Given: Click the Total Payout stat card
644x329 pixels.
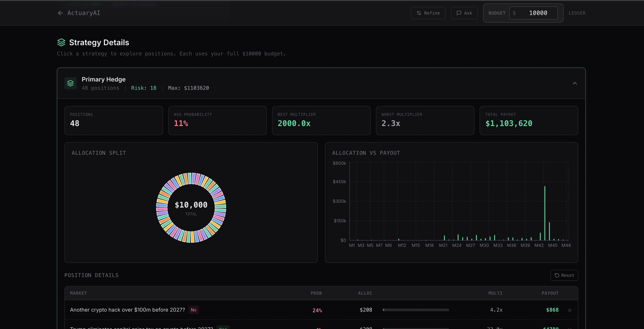Looking at the screenshot, I should tap(529, 120).
